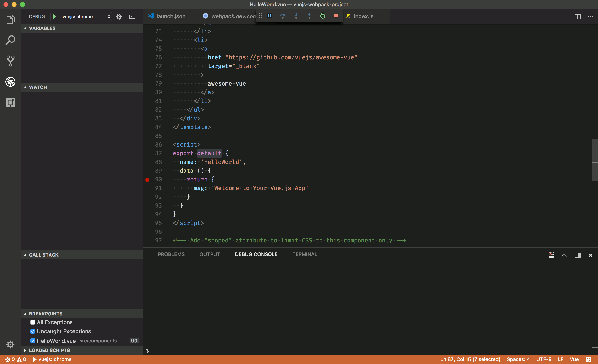The height and width of the screenshot is (364, 598).
Task: Click the search sidebar icon
Action: (x=10, y=39)
